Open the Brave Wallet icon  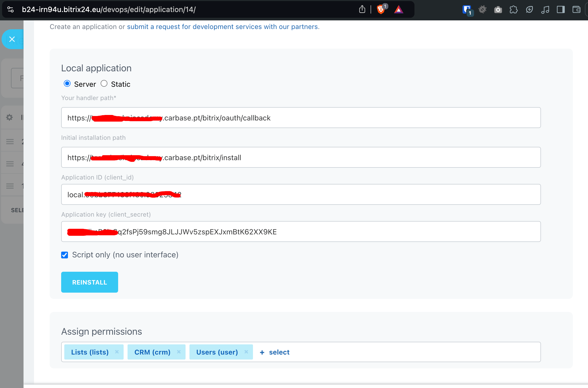click(x=576, y=10)
